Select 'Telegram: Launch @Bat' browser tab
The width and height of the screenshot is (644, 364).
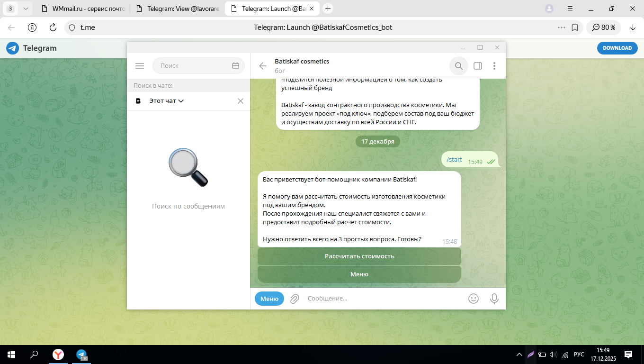point(272,9)
